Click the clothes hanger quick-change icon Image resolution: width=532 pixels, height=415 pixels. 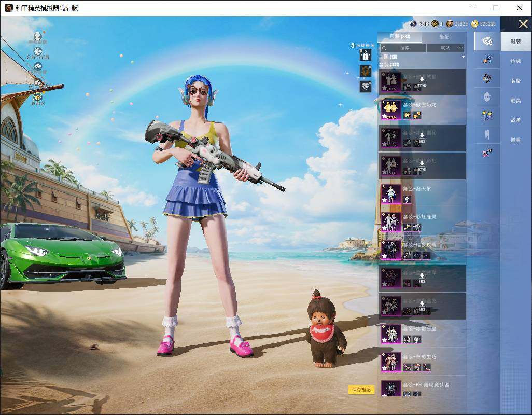pyautogui.click(x=366, y=55)
